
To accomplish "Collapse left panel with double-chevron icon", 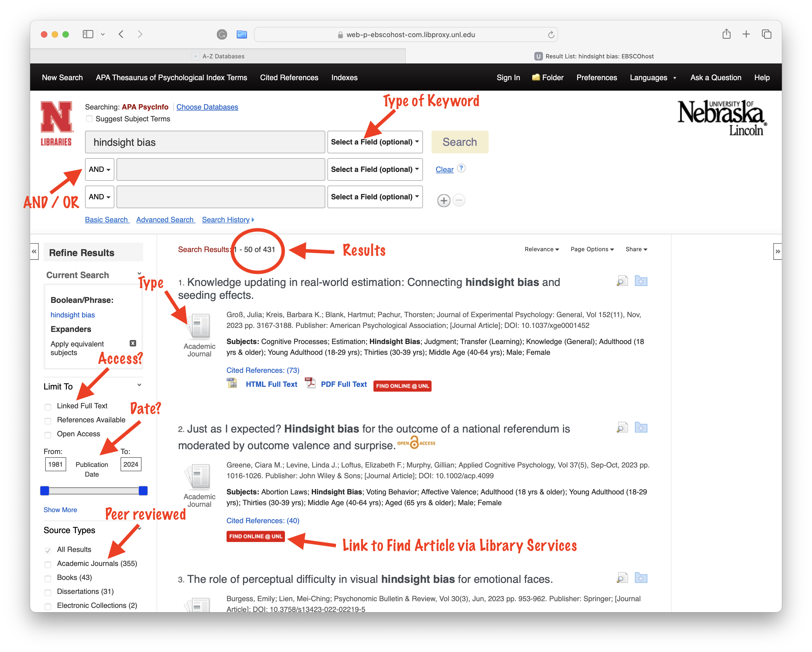I will pos(34,251).
